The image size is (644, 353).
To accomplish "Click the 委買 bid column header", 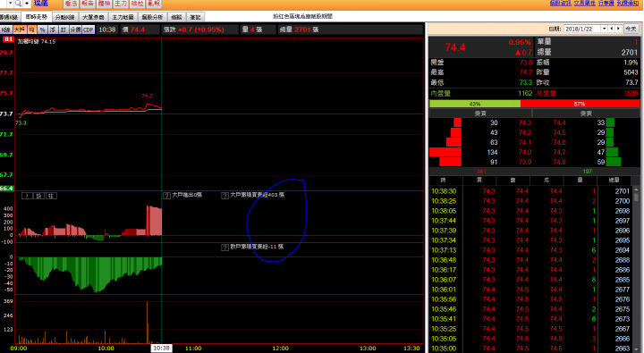I will pyautogui.click(x=480, y=113).
